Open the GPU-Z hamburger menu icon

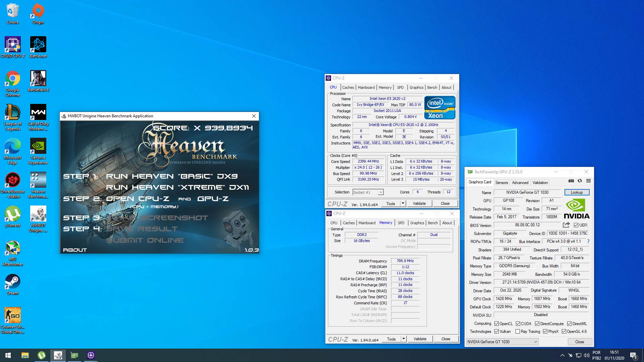tap(588, 181)
